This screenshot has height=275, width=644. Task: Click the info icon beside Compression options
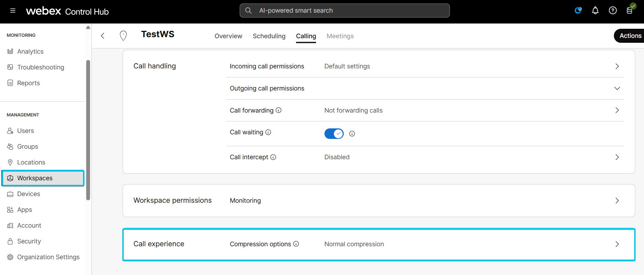296,244
